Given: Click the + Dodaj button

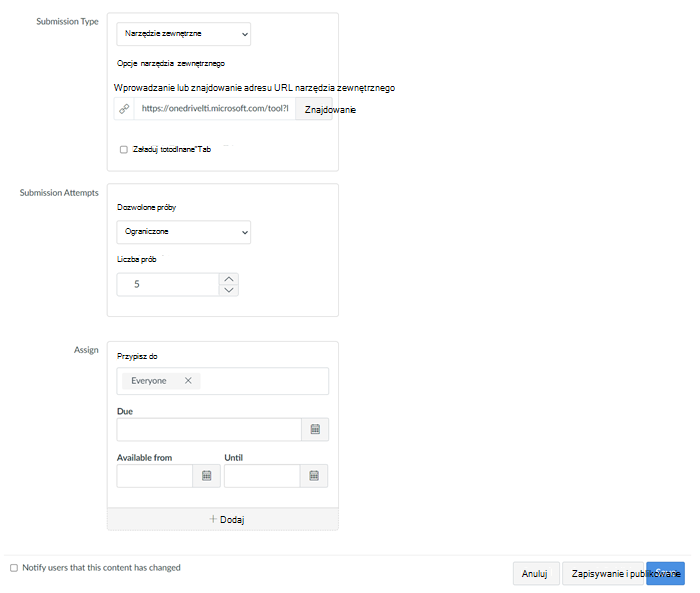Looking at the screenshot, I should pos(223,519).
